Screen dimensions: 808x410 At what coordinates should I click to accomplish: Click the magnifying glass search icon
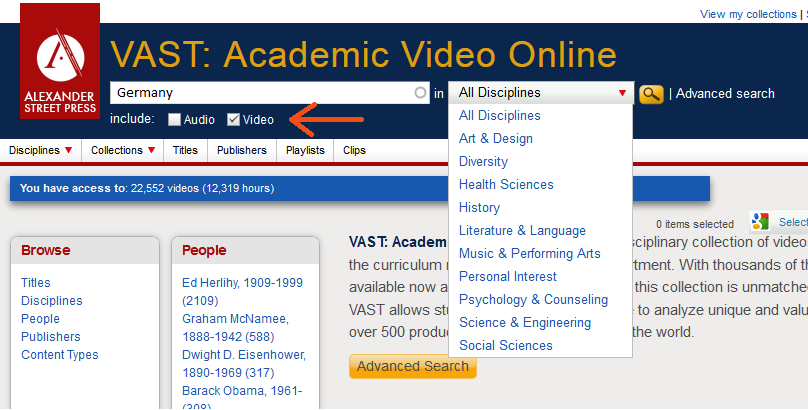pyautogui.click(x=651, y=94)
